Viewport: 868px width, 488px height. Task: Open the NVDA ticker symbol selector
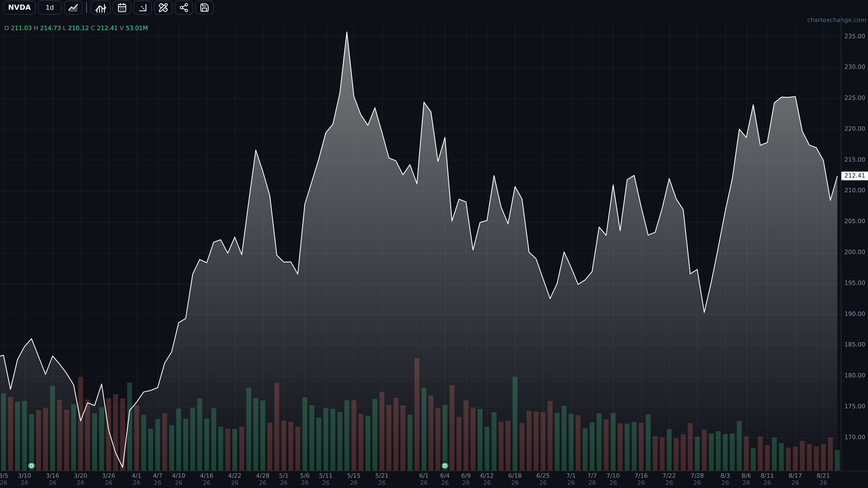point(19,7)
